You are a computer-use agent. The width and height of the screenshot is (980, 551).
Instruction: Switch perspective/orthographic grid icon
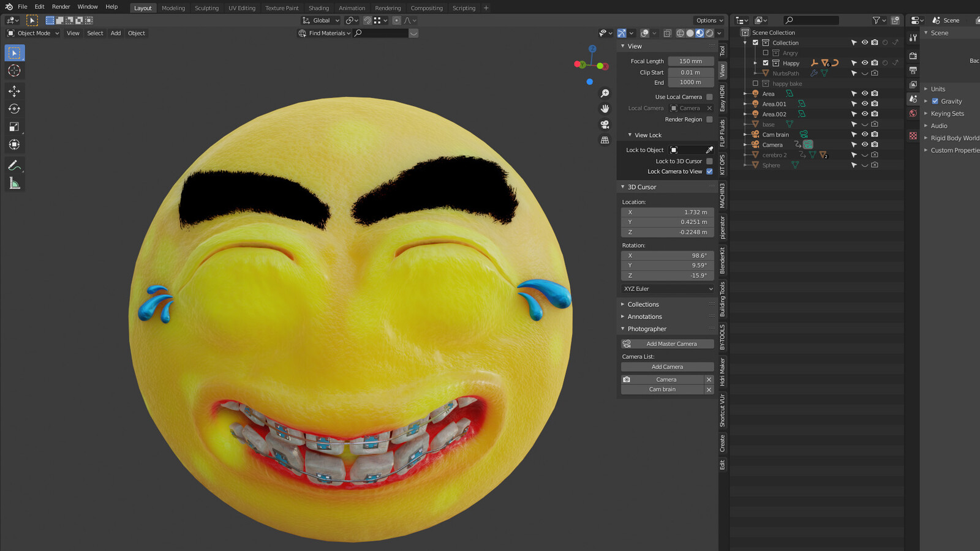[x=605, y=140]
